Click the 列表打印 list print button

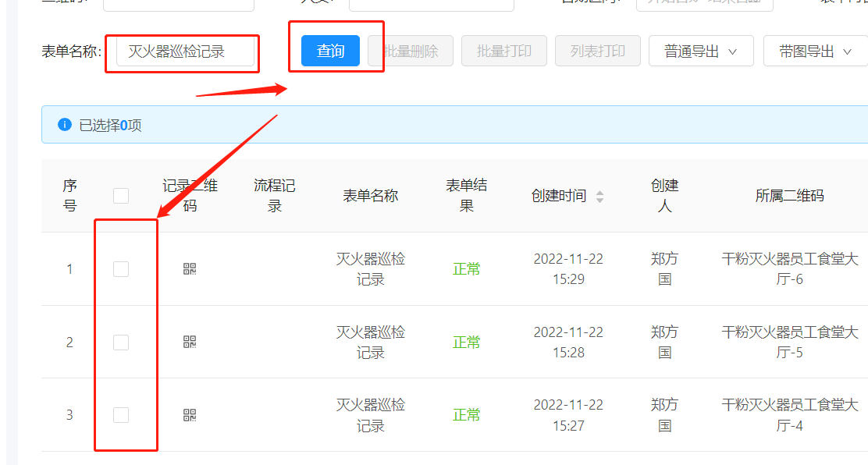(597, 51)
